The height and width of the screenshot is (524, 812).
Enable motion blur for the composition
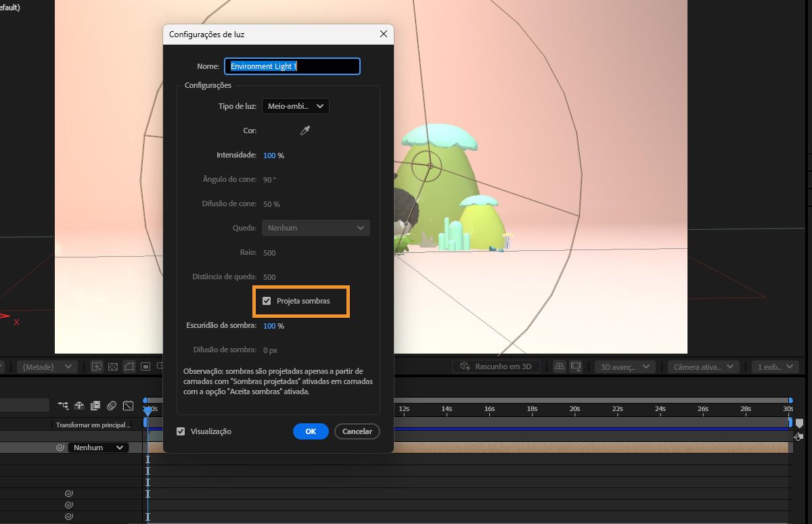[x=111, y=404]
